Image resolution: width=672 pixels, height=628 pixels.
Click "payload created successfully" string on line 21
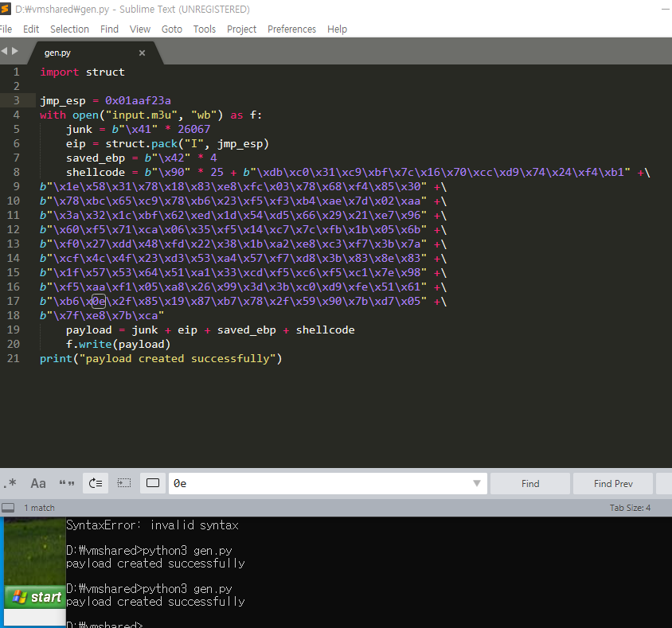(178, 359)
